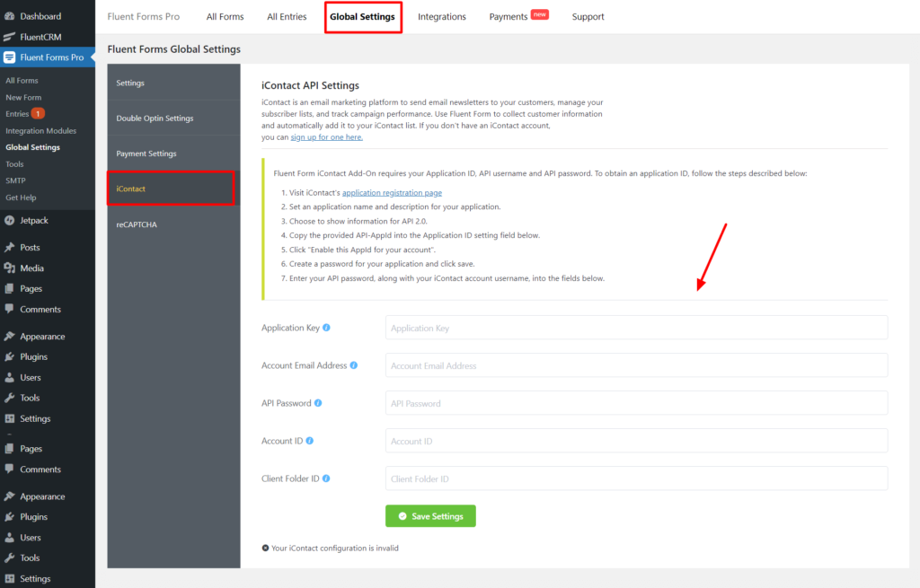Focus the Account Email Address input field
This screenshot has height=588, width=920.
point(637,365)
